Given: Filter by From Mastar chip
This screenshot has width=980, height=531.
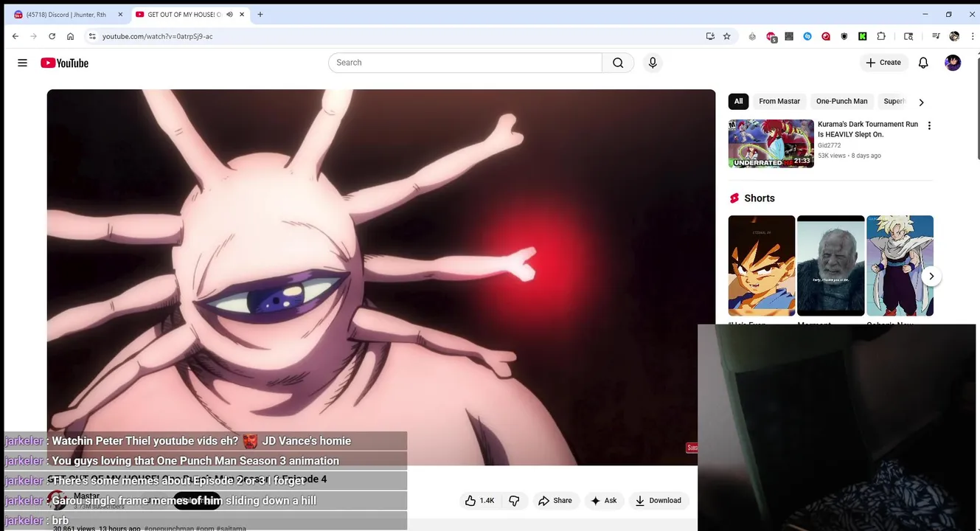Looking at the screenshot, I should [x=779, y=102].
